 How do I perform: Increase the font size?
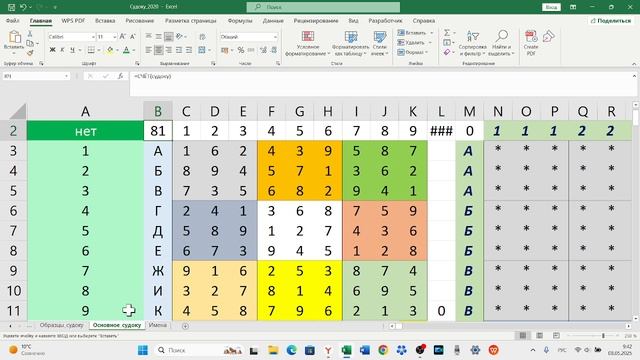click(x=123, y=37)
